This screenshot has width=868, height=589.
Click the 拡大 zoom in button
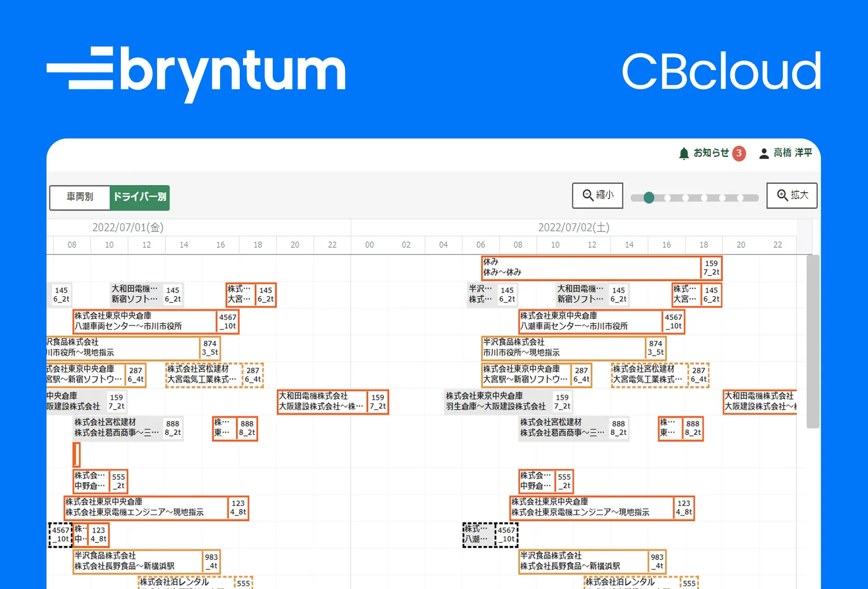792,195
